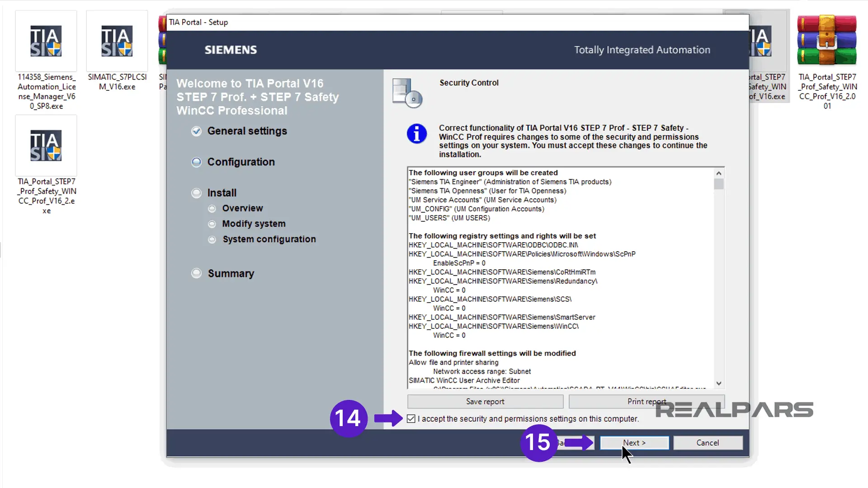Enable the accept security and permissions checkbox
This screenshot has width=868, height=488.
click(x=410, y=419)
